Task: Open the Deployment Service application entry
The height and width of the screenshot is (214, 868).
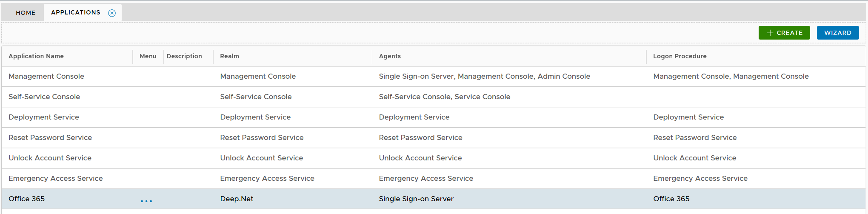Action: 44,117
